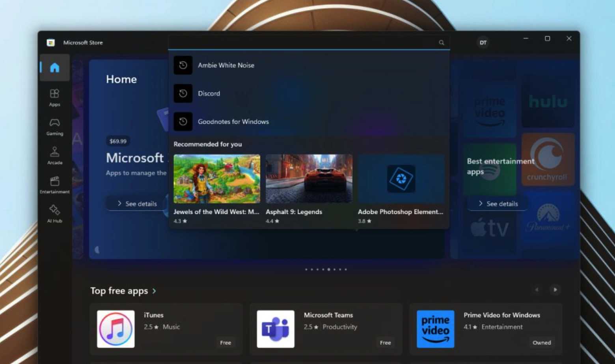
Task: Click the Asphalt 9: Legends title text
Action: click(x=294, y=212)
